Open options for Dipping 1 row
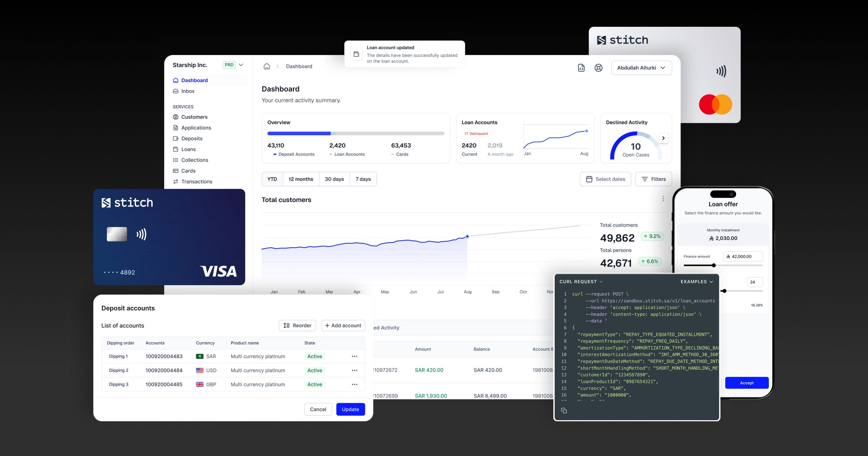The height and width of the screenshot is (456, 868). (354, 357)
